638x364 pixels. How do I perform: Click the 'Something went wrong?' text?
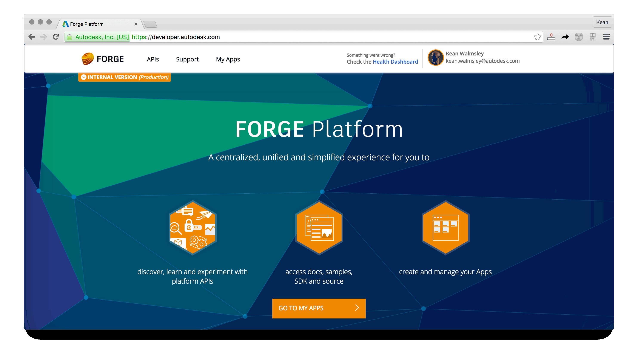click(x=371, y=55)
